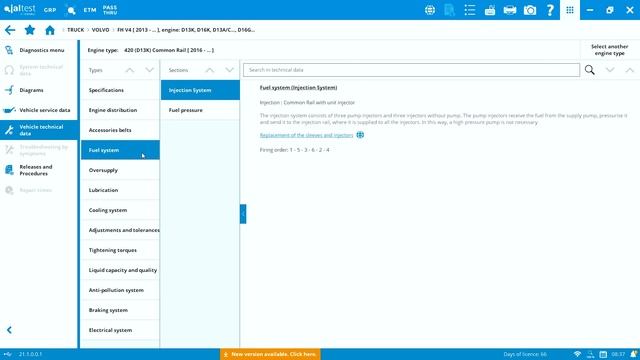Image resolution: width=640 pixels, height=360 pixels.
Task: Go to previous search result chevron
Action: [630, 70]
